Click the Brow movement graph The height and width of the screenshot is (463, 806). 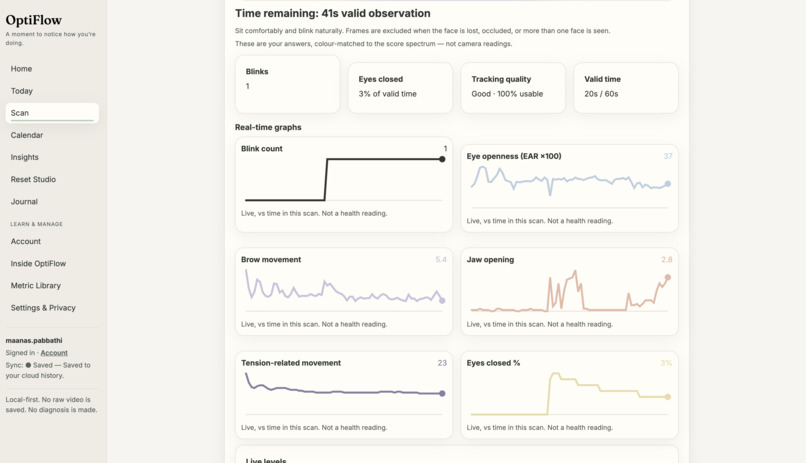(x=344, y=292)
